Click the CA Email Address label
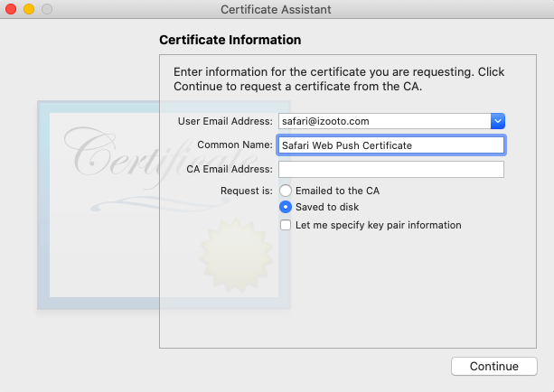554x392 pixels. pos(230,169)
